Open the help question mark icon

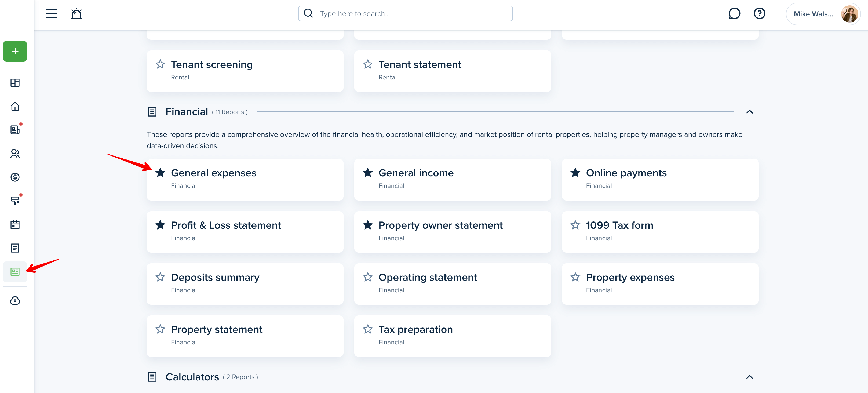click(759, 13)
